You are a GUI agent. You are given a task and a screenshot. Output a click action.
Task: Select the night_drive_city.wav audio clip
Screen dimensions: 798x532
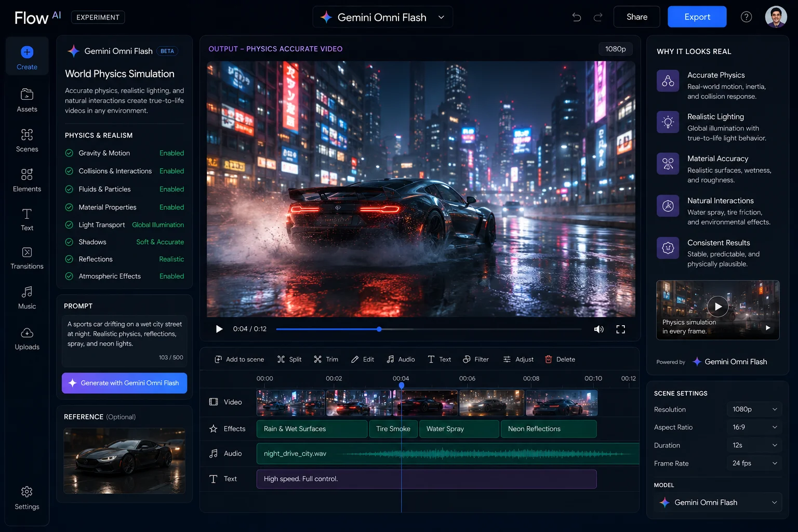tap(448, 454)
